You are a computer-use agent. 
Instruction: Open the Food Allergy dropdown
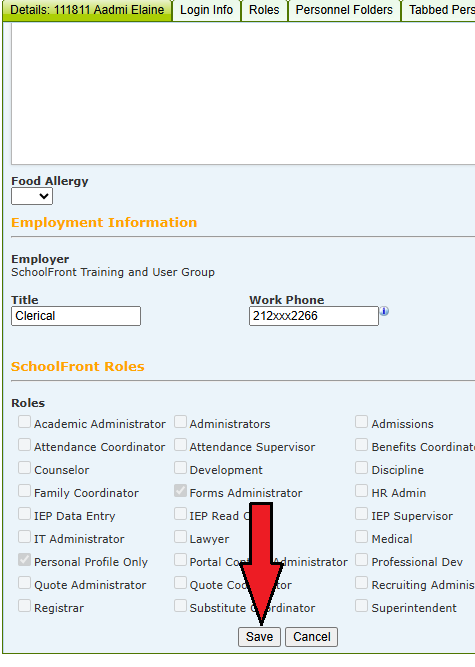coord(32,197)
